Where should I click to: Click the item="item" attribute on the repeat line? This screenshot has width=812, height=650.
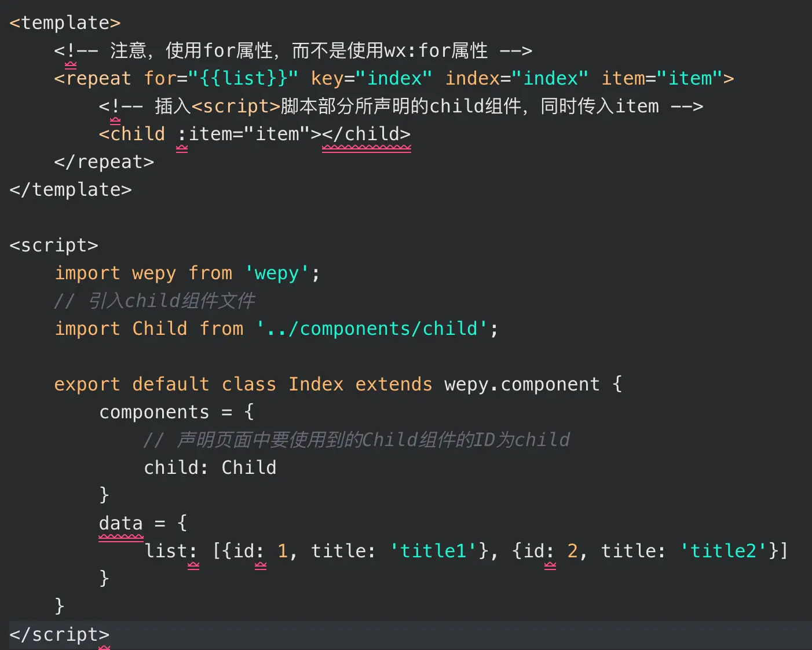[x=662, y=78]
